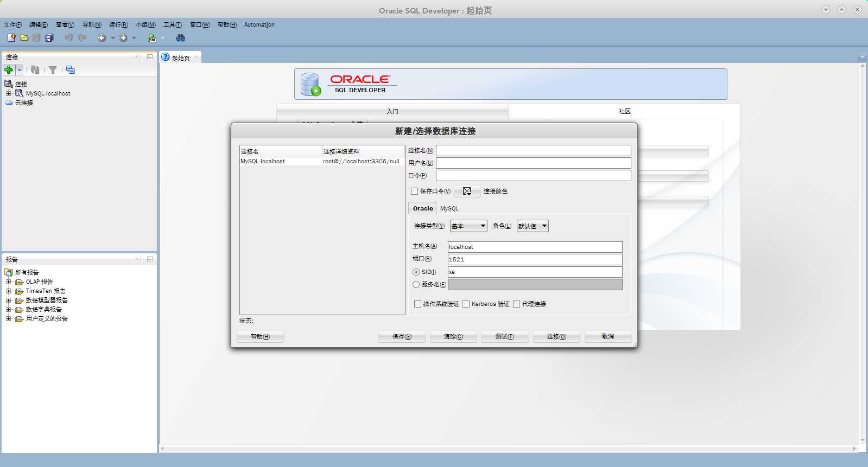Screen dimensions: 868x467
Task: Expand the data modeler reports node
Action: 8,300
